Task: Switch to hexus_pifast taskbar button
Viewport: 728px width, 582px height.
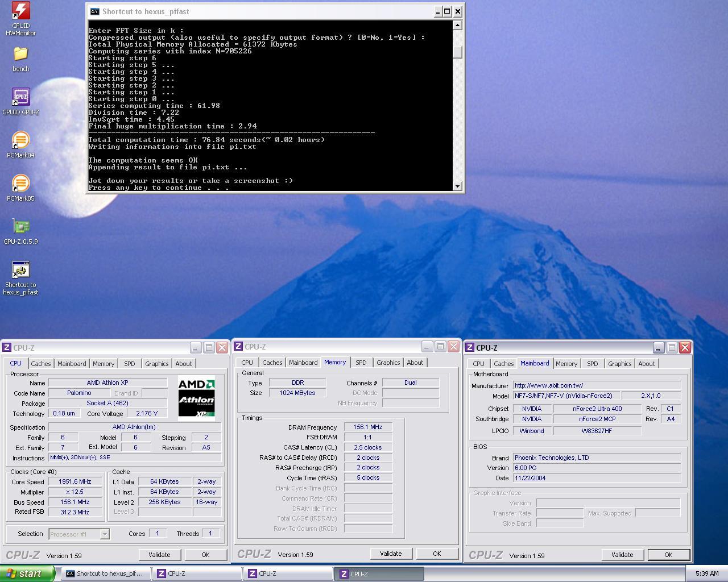Action: click(x=106, y=573)
